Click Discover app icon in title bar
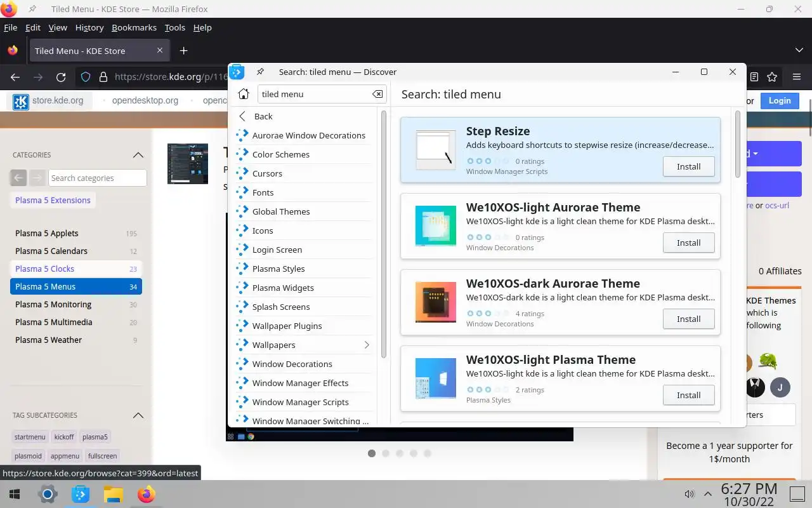812x508 pixels. click(x=237, y=72)
